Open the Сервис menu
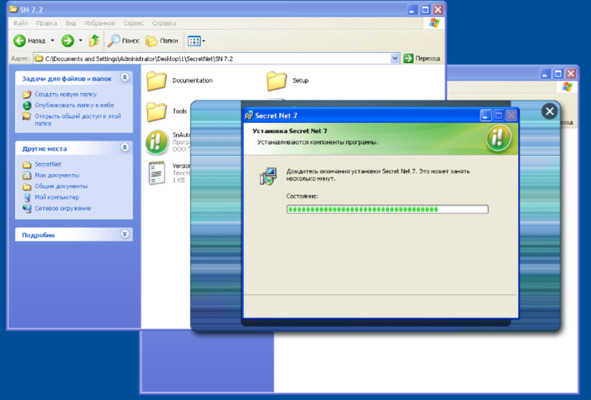Screen dimensions: 591x400 point(133,23)
